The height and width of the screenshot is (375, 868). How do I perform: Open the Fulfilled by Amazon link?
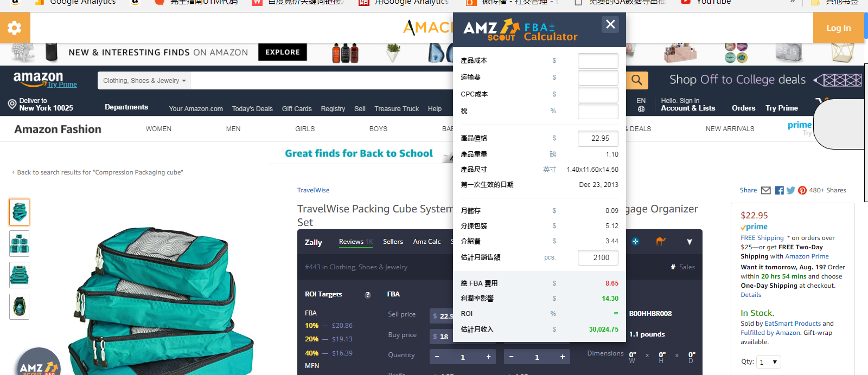pos(770,333)
